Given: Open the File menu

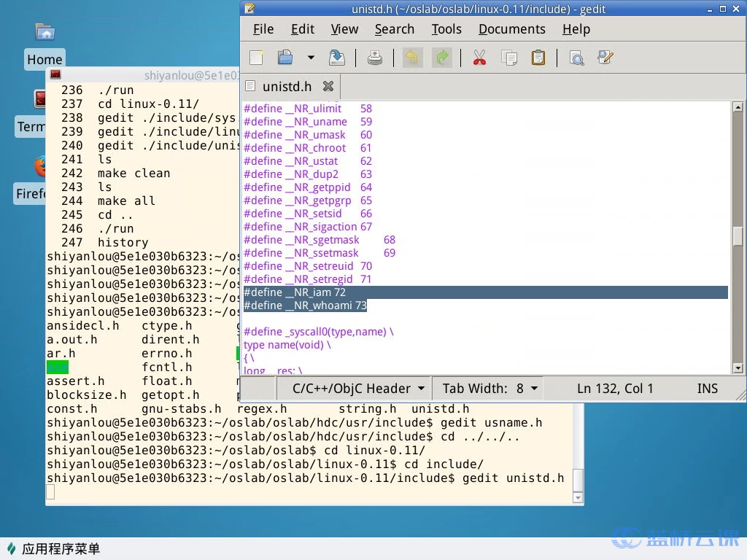Looking at the screenshot, I should click(x=263, y=29).
